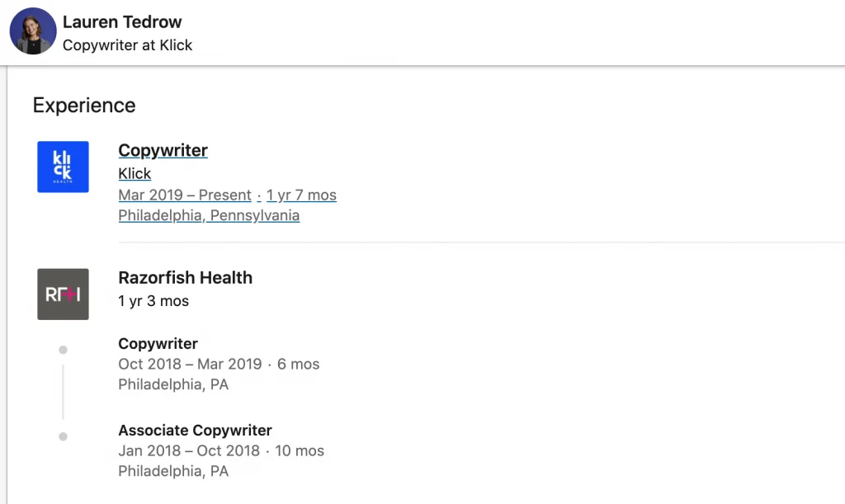The width and height of the screenshot is (845, 504).
Task: Click the 1 yr 3 mos tenure text
Action: 153,301
